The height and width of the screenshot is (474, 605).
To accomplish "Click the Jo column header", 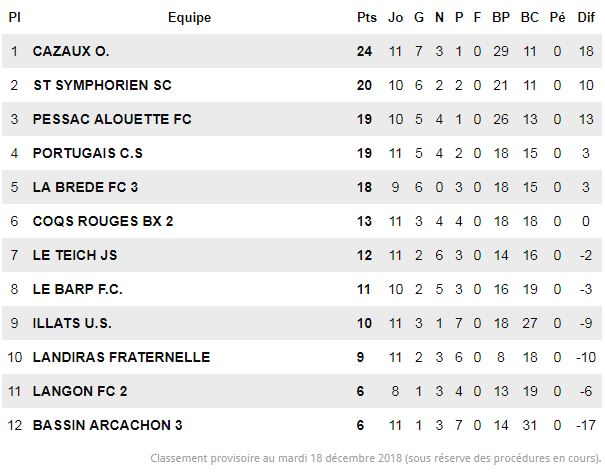I will coord(395,17).
